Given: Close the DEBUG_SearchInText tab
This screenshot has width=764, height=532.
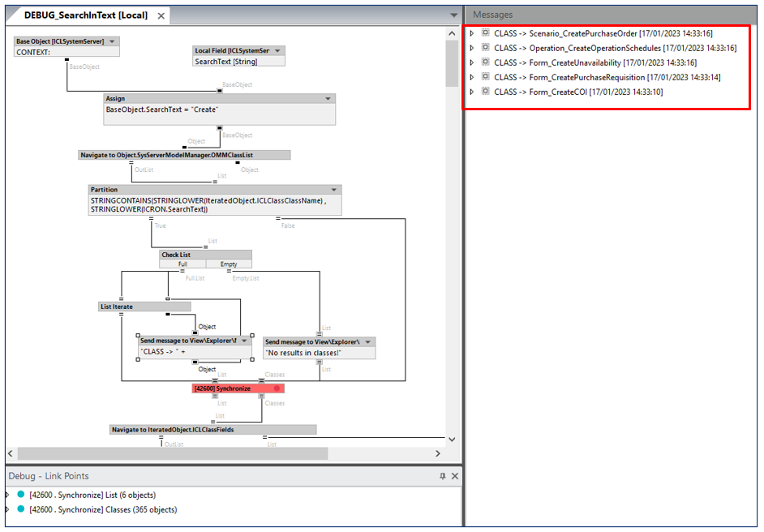Looking at the screenshot, I should coord(161,16).
